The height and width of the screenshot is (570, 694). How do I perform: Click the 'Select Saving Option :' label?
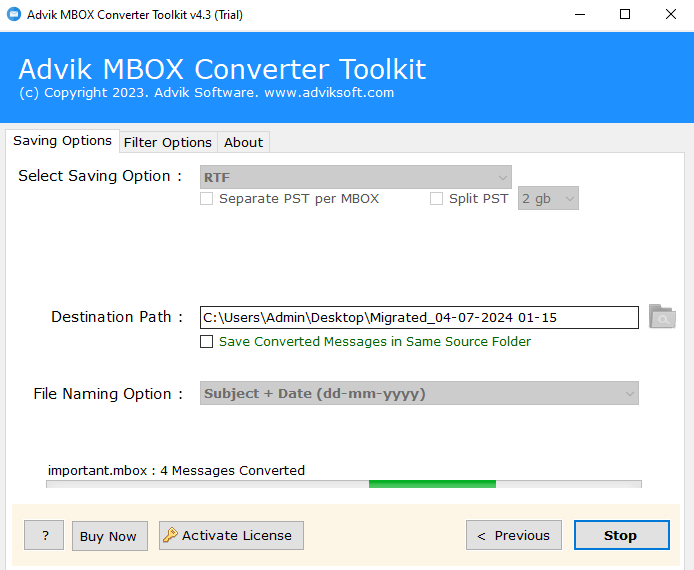pos(100,176)
